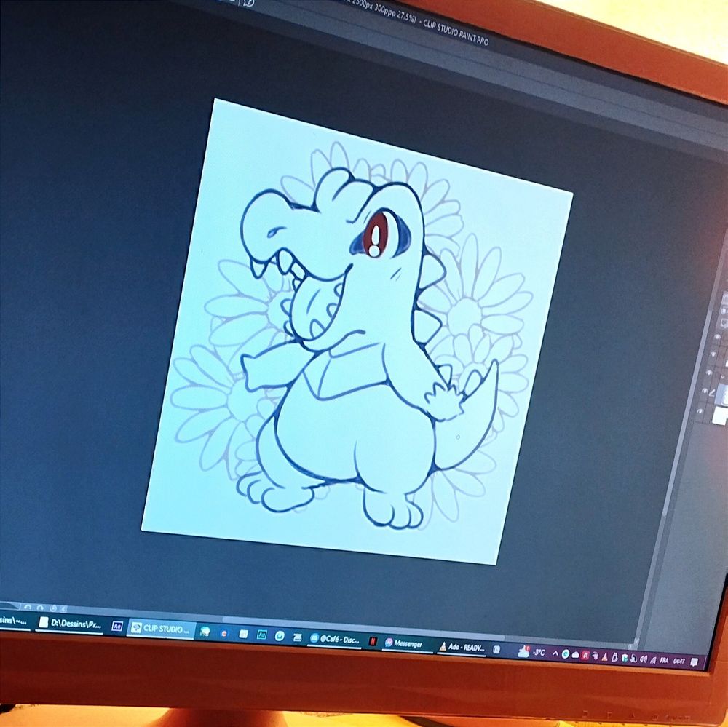This screenshot has height=727, width=728.
Task: Open the weather widget showing -3°C
Action: 531,652
